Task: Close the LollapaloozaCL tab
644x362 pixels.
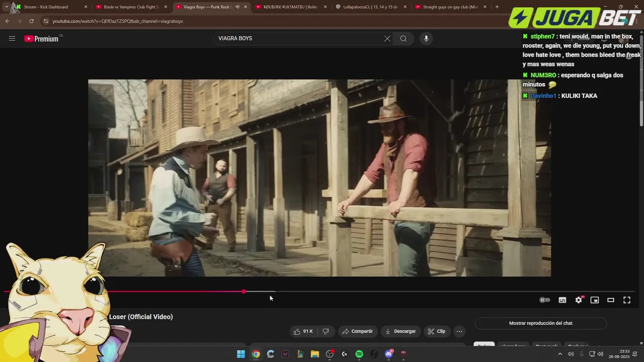Action: pos(405,7)
